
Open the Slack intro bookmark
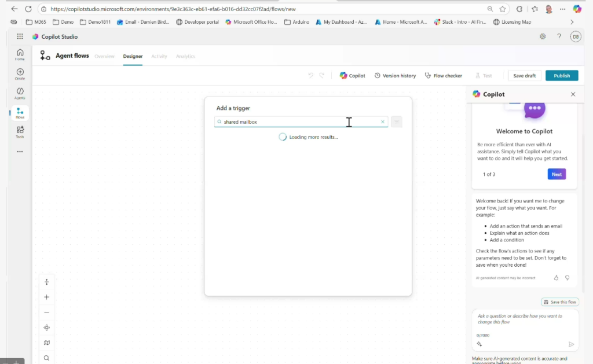click(x=460, y=22)
